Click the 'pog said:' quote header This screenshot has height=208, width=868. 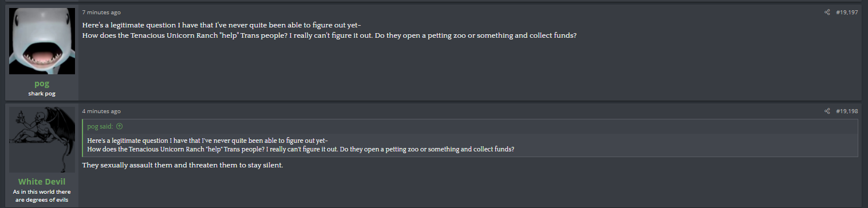pyautogui.click(x=100, y=127)
